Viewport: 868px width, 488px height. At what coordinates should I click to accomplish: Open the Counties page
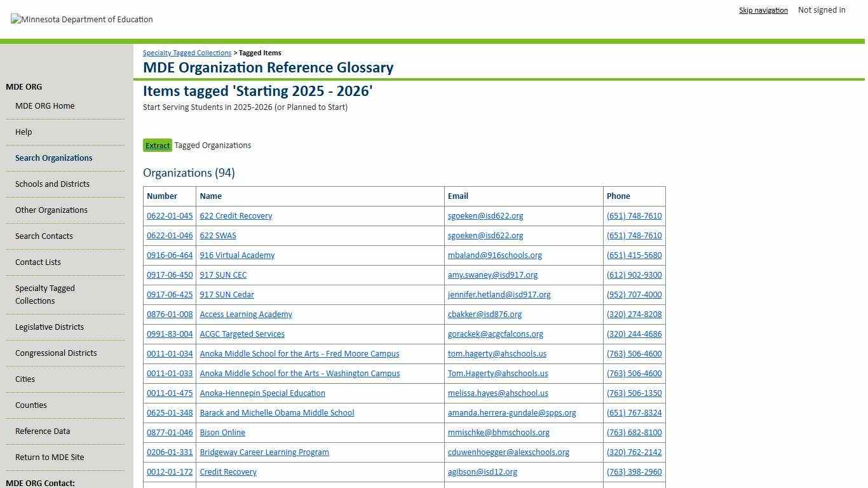tap(31, 405)
